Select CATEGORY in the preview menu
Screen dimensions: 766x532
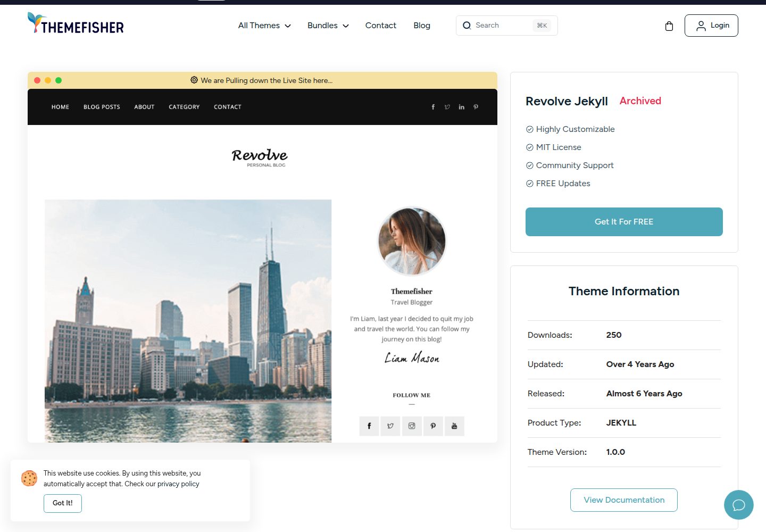(184, 107)
